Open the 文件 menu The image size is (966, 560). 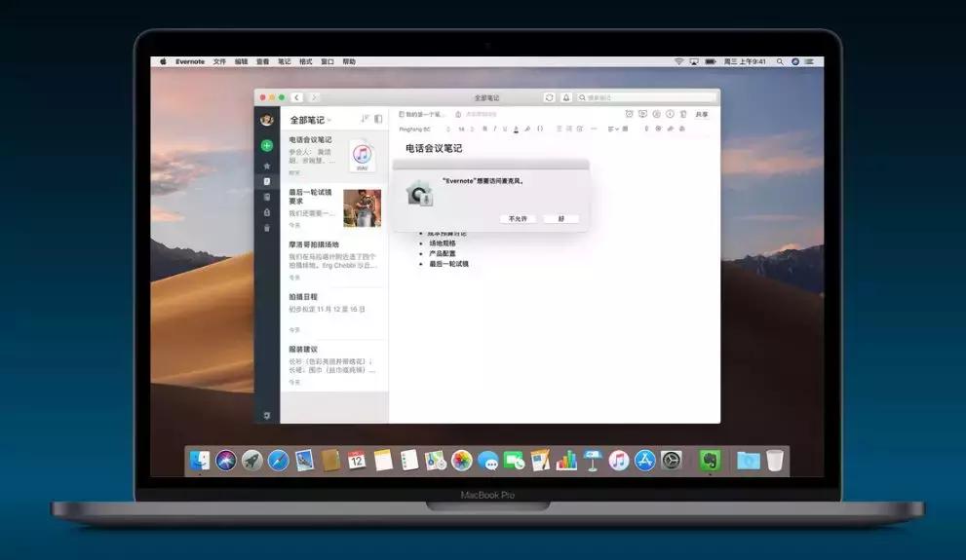[219, 61]
